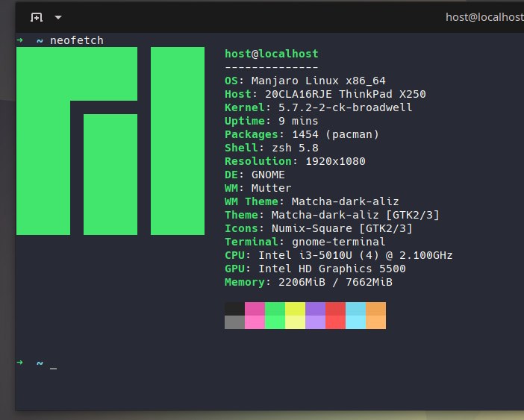Image resolution: width=524 pixels, height=420 pixels.
Task: Select the WM Theme Matcha-dark-aliz line
Action: tap(312, 201)
